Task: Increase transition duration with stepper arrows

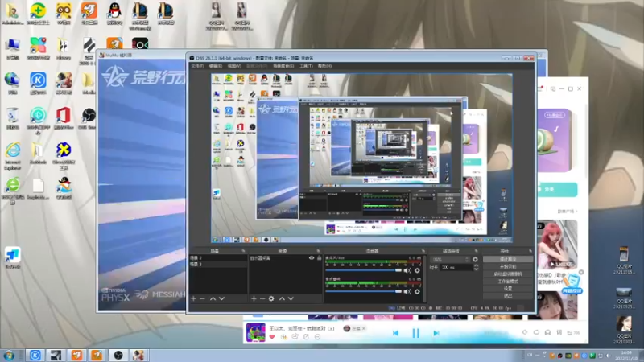Action: pyautogui.click(x=476, y=266)
